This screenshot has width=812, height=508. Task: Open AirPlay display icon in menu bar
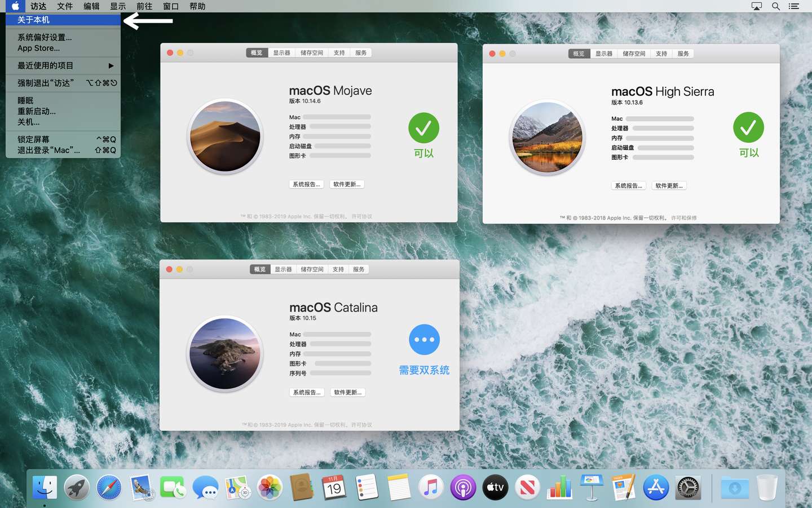[757, 6]
